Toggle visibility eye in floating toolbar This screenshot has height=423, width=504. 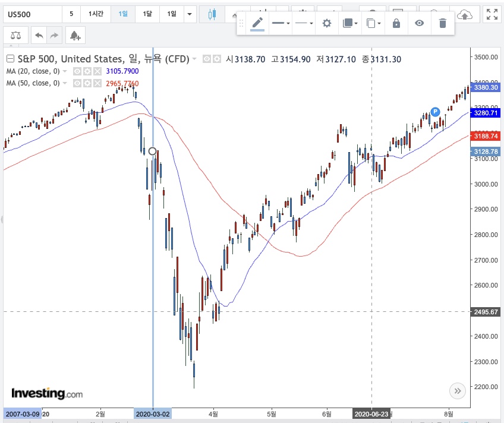419,23
